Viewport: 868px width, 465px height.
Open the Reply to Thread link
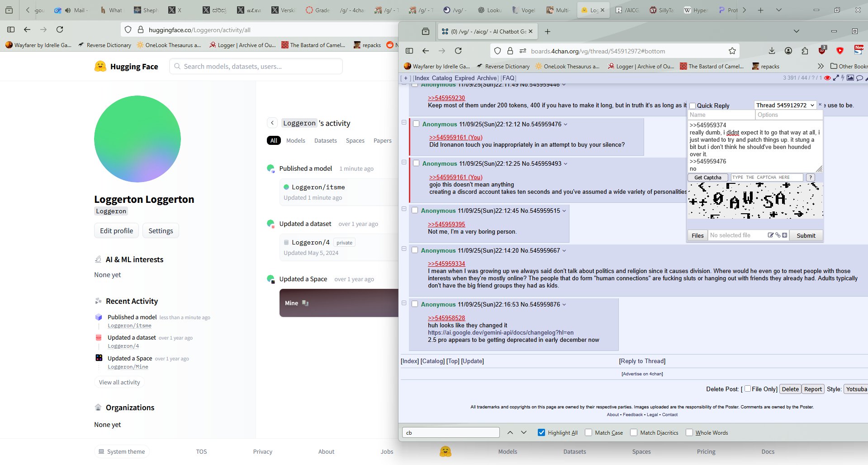(x=642, y=361)
